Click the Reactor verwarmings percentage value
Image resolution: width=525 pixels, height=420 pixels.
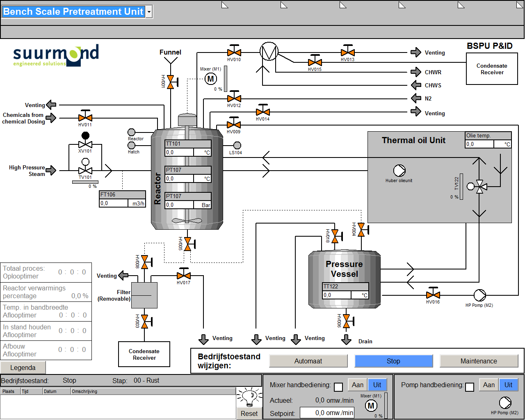80,296
